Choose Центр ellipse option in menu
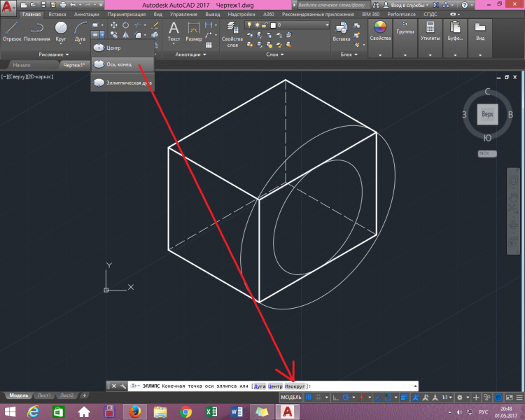525x420 pixels. click(122, 48)
